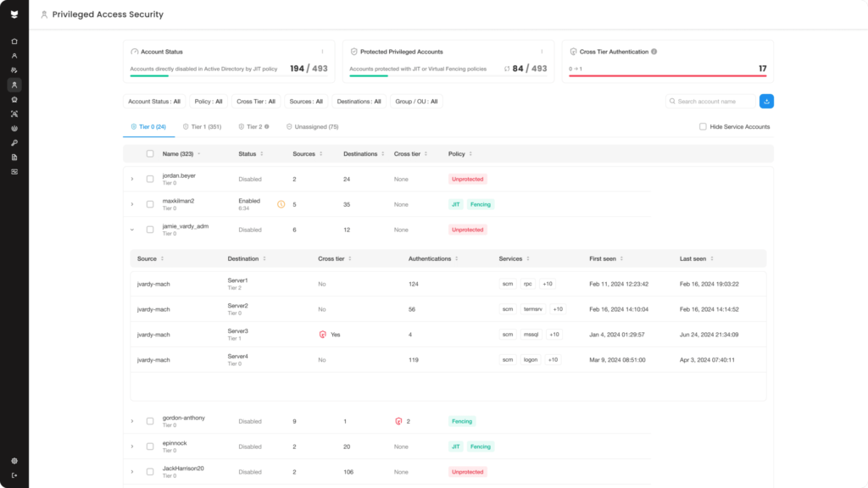Open the Group / OU filter dropdown
Viewport: 868px width, 488px height.
(x=416, y=102)
